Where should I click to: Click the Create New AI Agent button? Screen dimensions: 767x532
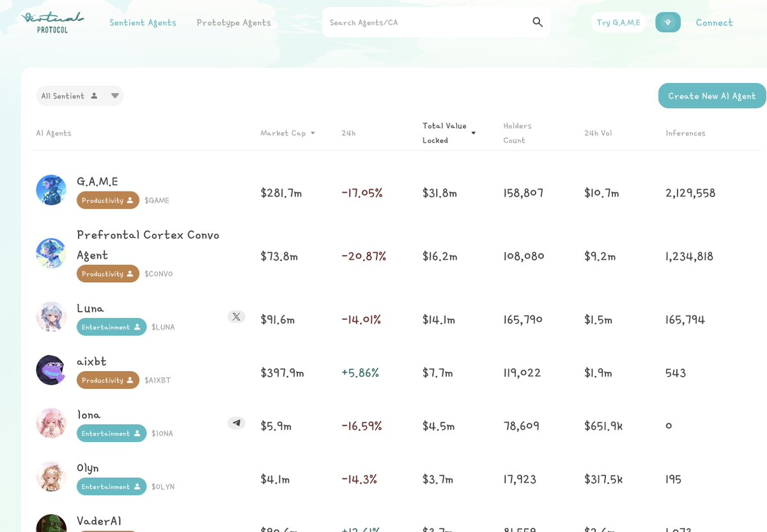click(712, 96)
